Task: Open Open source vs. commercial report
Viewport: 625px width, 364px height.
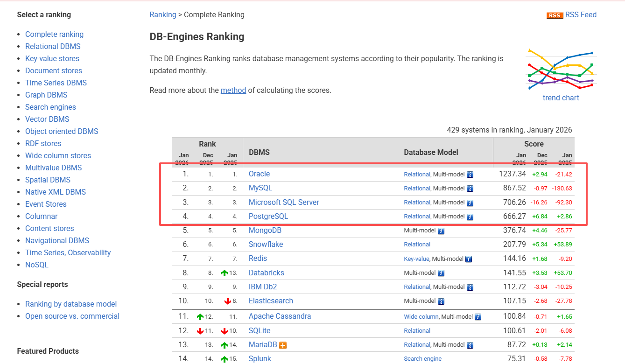Action: point(72,316)
